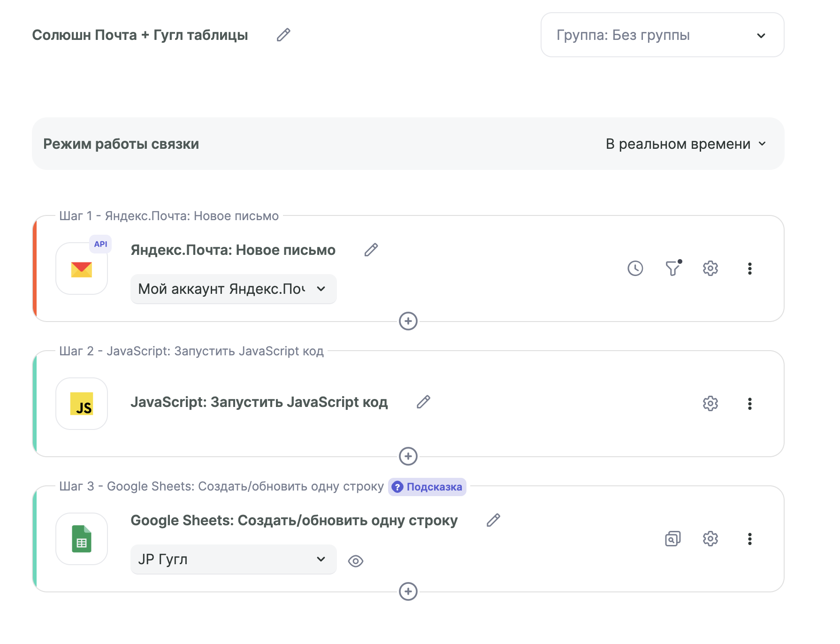Click the Шаг 3 header label
This screenshot has width=840, height=644.
221,486
